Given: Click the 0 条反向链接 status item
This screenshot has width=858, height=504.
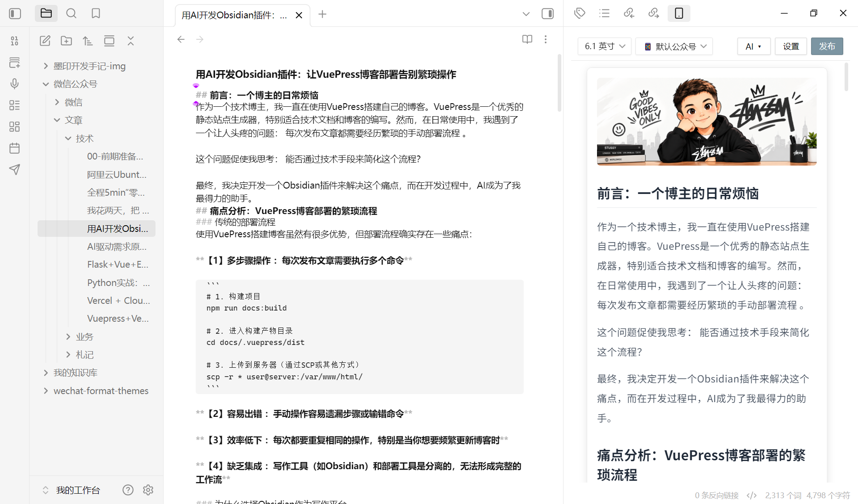Looking at the screenshot, I should pos(716,495).
